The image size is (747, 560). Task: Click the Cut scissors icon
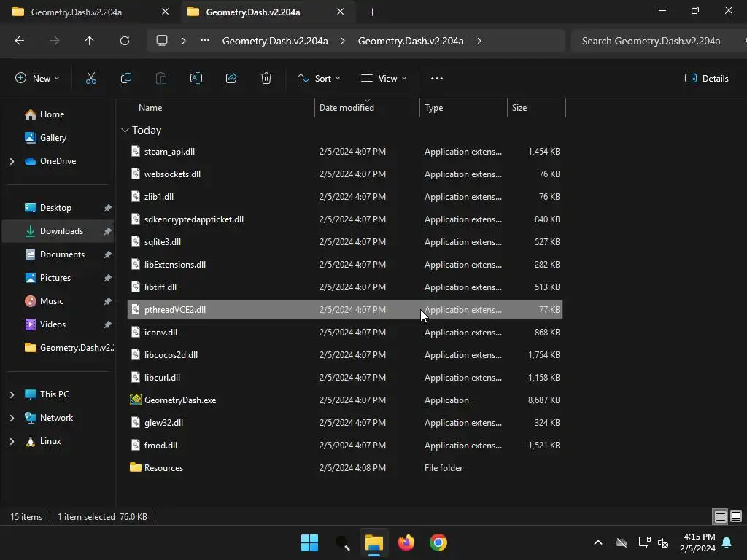pyautogui.click(x=91, y=79)
